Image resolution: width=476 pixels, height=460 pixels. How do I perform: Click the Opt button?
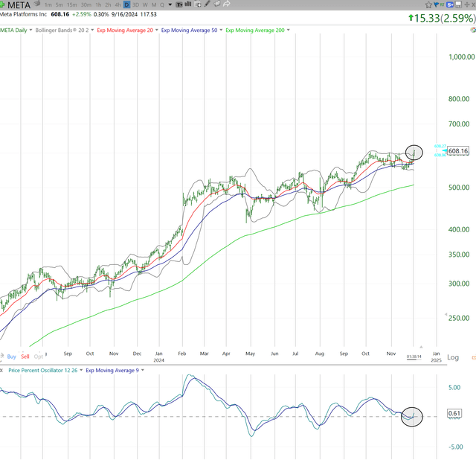click(x=38, y=357)
